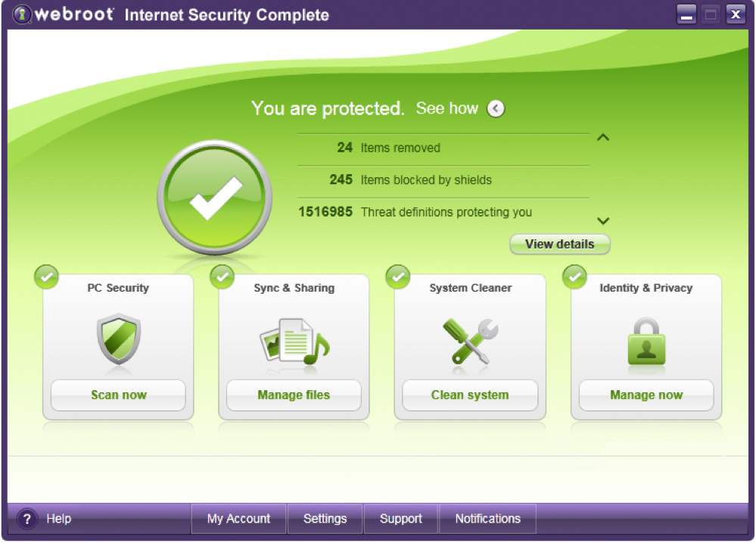Image resolution: width=756 pixels, height=543 pixels.
Task: Click the Clean system button
Action: (x=470, y=395)
